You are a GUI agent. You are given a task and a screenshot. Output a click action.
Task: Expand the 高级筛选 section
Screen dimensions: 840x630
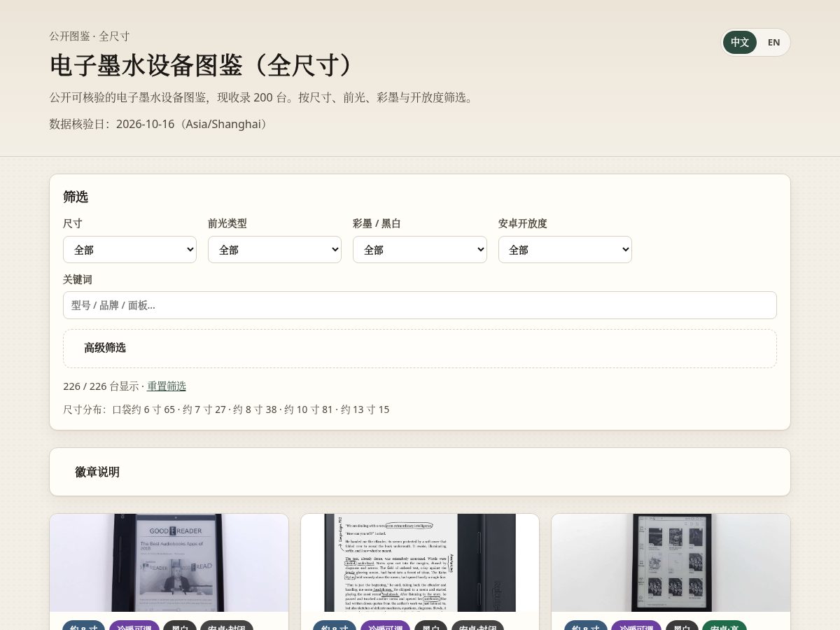pos(420,348)
